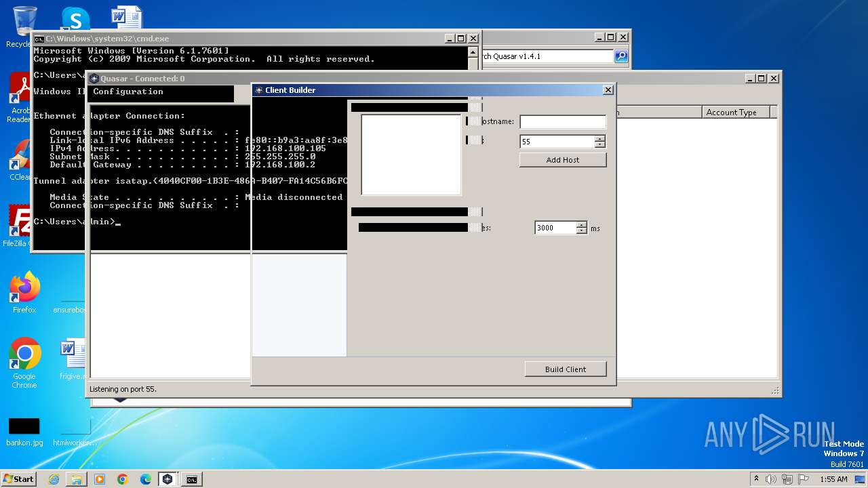The width and height of the screenshot is (868, 488).
Task: Click the magnifier search button in back window
Action: tap(621, 56)
